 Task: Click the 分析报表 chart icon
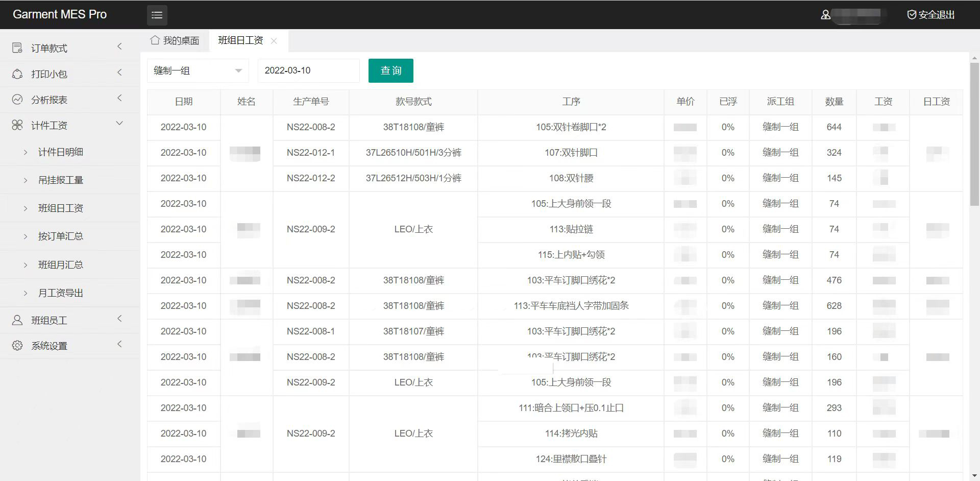pos(17,100)
